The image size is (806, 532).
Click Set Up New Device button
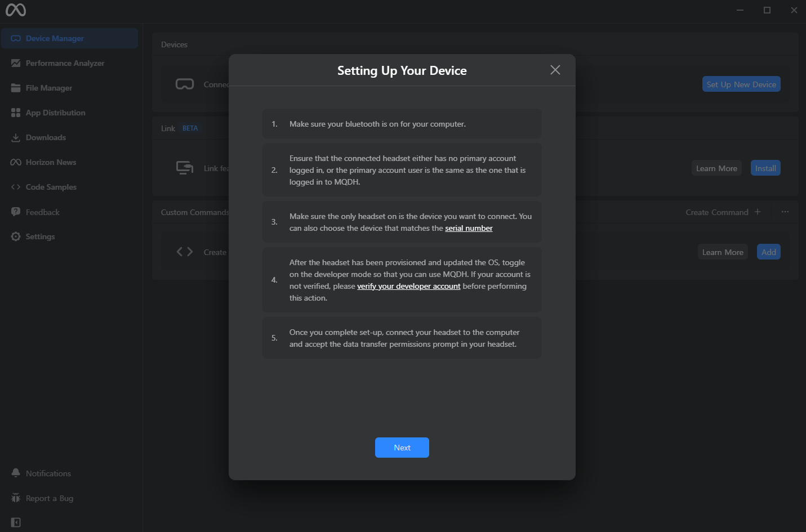741,84
